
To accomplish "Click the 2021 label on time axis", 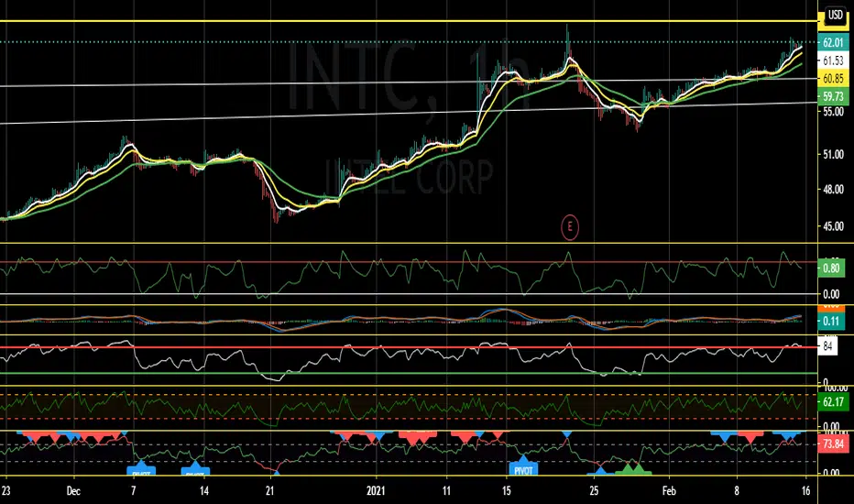I will [x=376, y=491].
